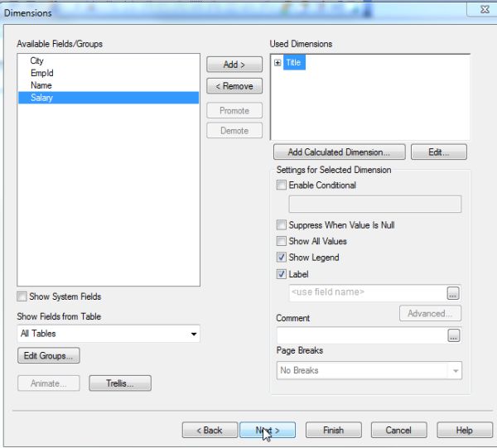Click the Animate... button
This screenshot has height=448, width=497.
tap(49, 383)
